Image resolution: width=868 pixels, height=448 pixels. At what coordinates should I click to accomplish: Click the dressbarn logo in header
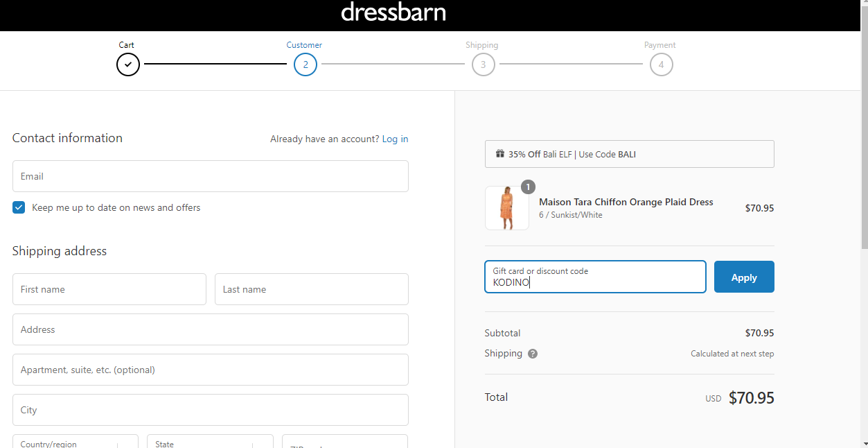pos(393,12)
